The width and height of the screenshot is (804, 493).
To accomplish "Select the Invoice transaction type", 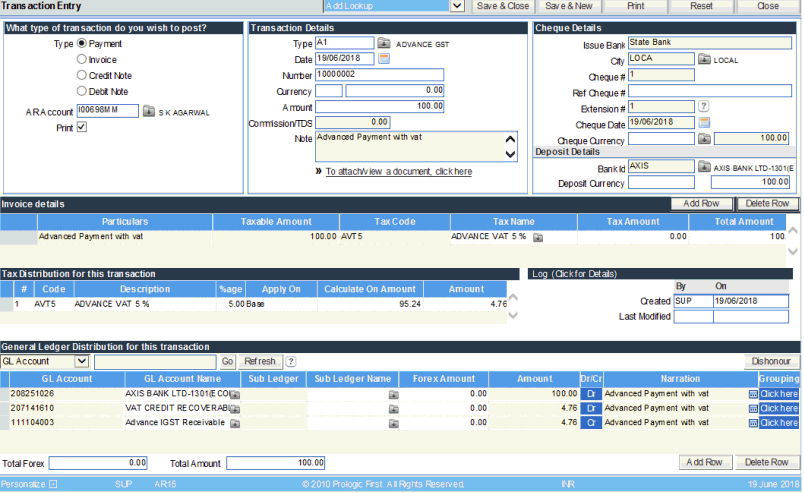I will point(82,60).
